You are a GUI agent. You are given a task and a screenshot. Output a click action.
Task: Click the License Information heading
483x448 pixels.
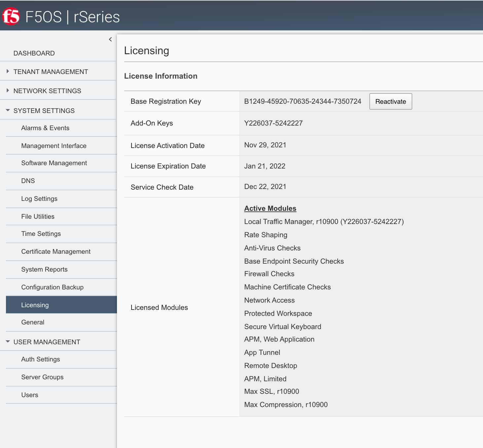coord(161,76)
